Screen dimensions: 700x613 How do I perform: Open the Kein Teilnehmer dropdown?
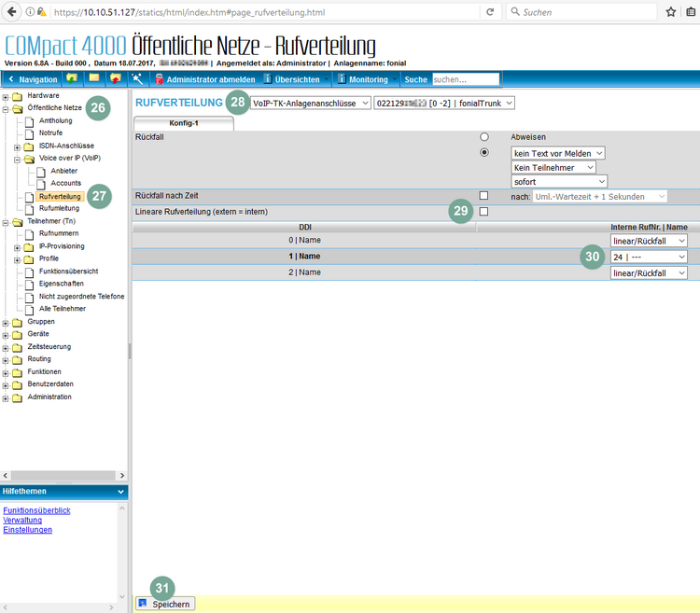(553, 168)
